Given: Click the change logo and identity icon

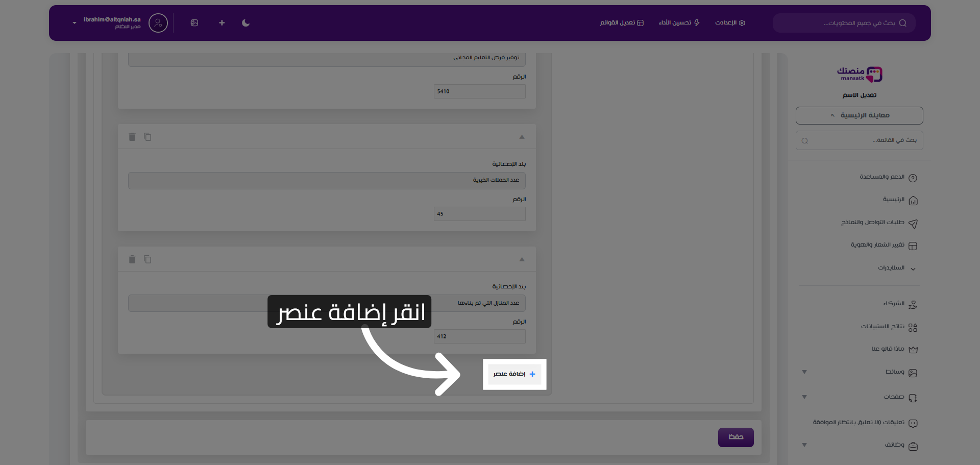Looking at the screenshot, I should [914, 246].
